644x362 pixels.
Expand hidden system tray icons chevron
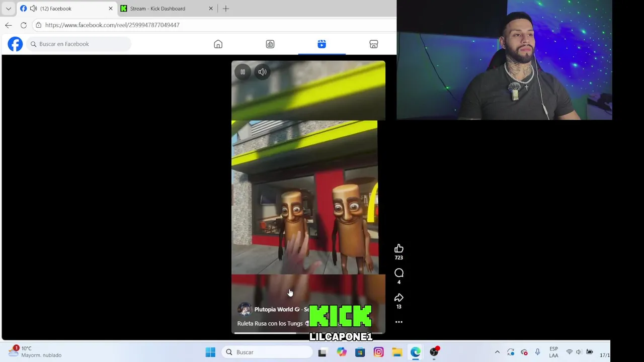(x=497, y=352)
